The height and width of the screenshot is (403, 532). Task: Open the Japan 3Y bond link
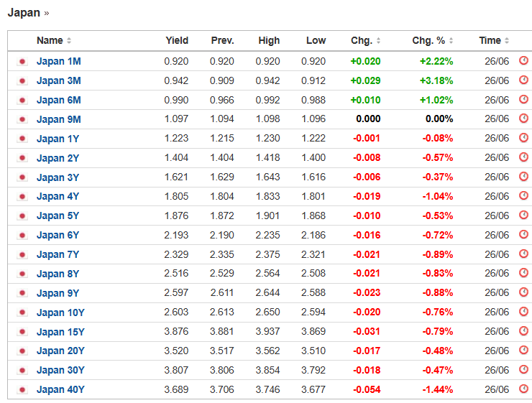point(58,177)
